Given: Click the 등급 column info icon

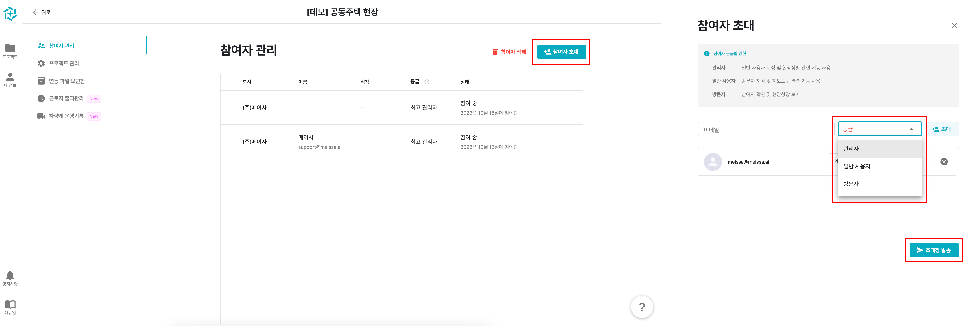Looking at the screenshot, I should pyautogui.click(x=427, y=82).
